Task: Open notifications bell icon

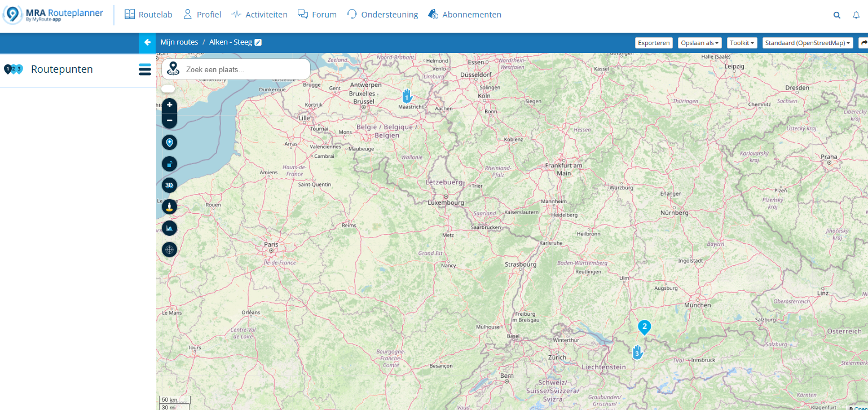Action: pos(856,15)
